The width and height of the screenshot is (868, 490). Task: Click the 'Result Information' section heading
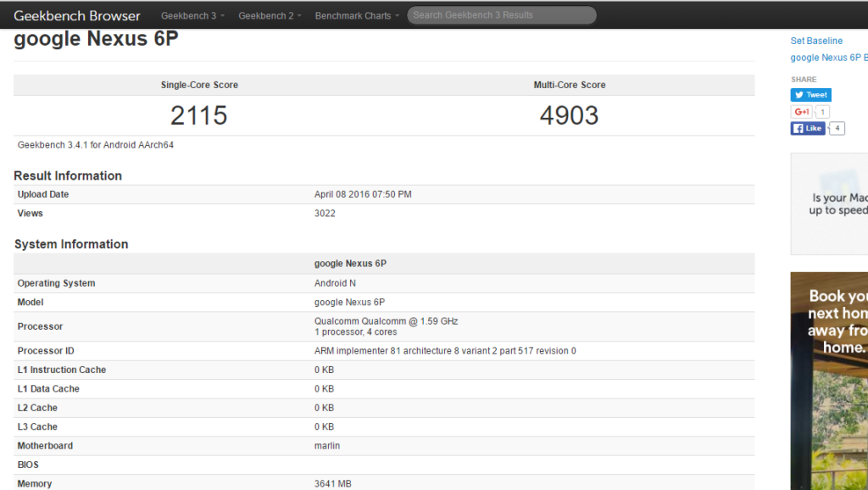pos(68,175)
